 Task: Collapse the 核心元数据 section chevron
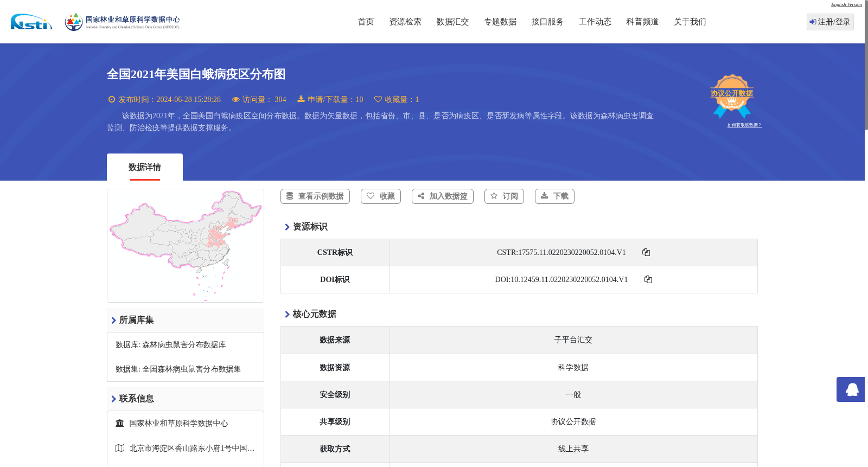287,314
